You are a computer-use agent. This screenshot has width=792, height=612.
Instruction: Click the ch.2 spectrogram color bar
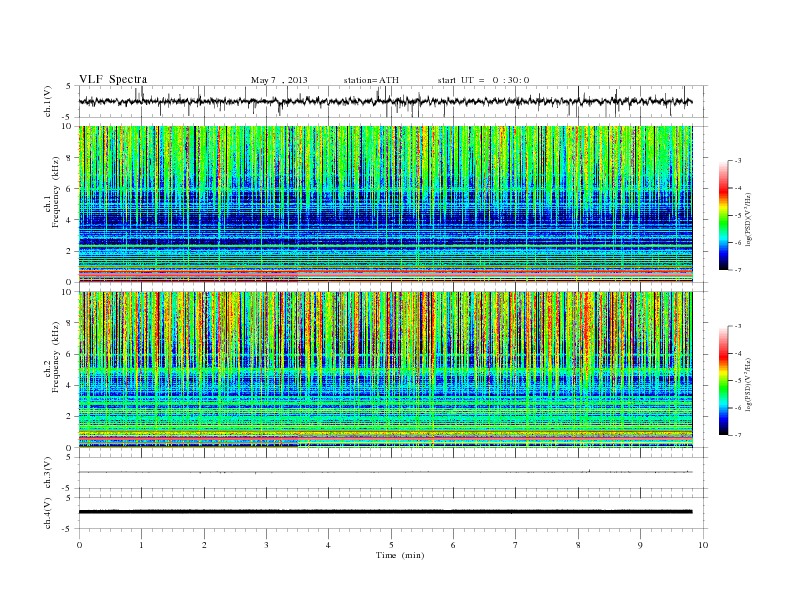tap(723, 381)
